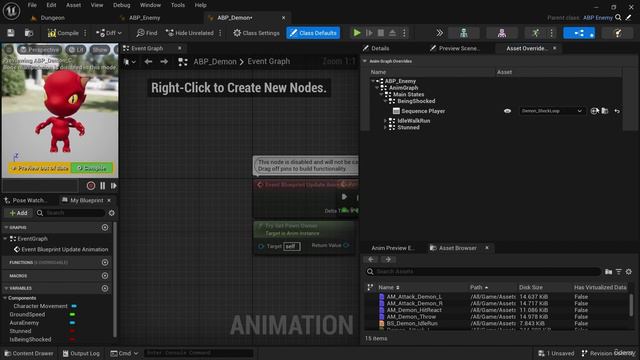Change viewport Lit view mode
The image size is (640, 360).
(x=76, y=50)
